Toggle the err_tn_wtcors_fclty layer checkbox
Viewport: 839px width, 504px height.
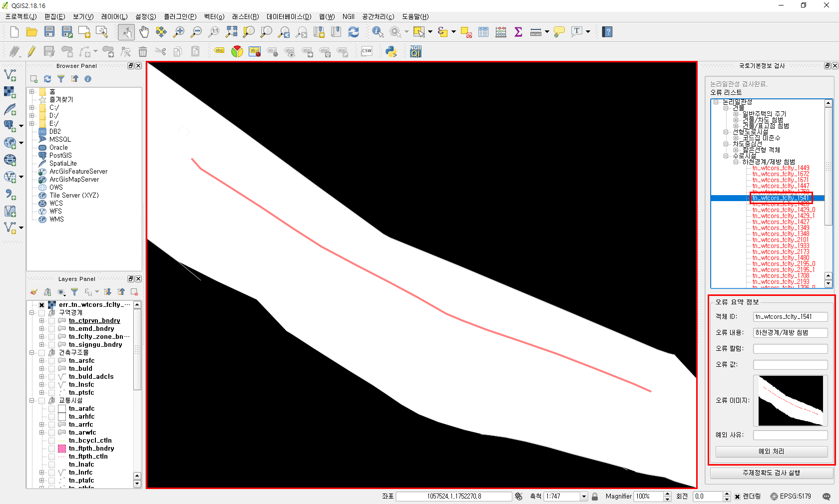point(42,305)
